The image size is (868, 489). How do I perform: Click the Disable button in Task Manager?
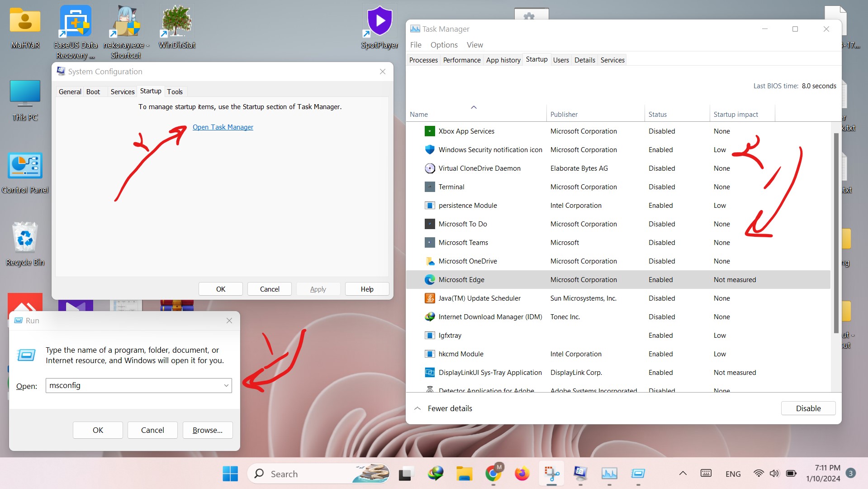(808, 408)
